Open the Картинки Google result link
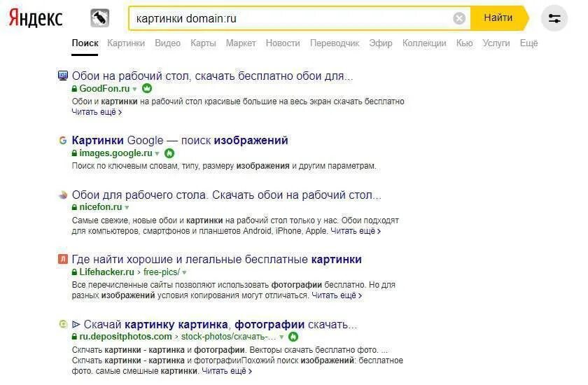 pyautogui.click(x=180, y=140)
